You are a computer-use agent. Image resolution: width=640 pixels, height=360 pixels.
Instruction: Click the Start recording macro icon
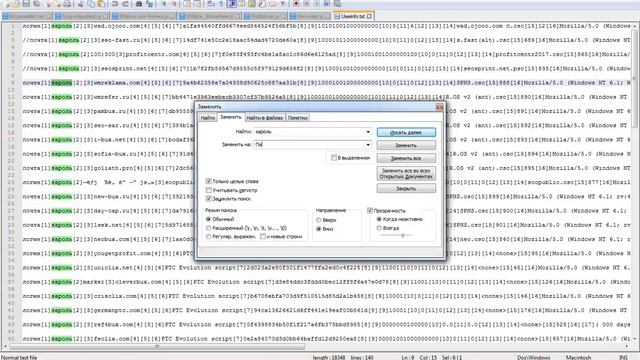296,4
